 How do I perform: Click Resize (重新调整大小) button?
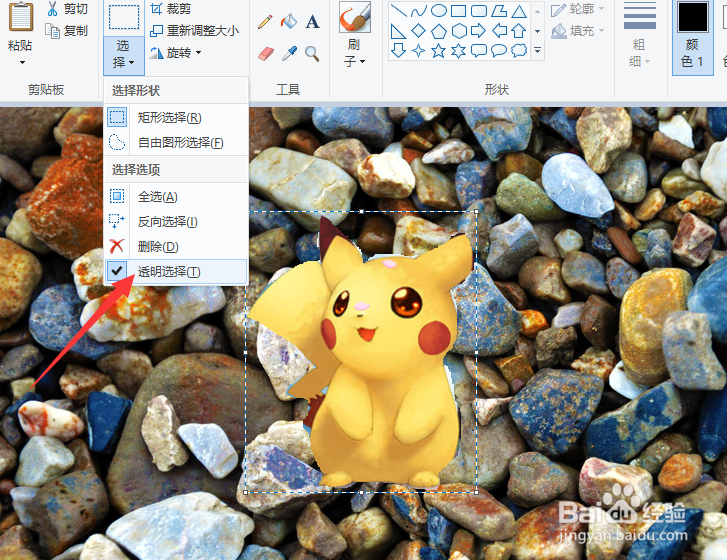194,31
